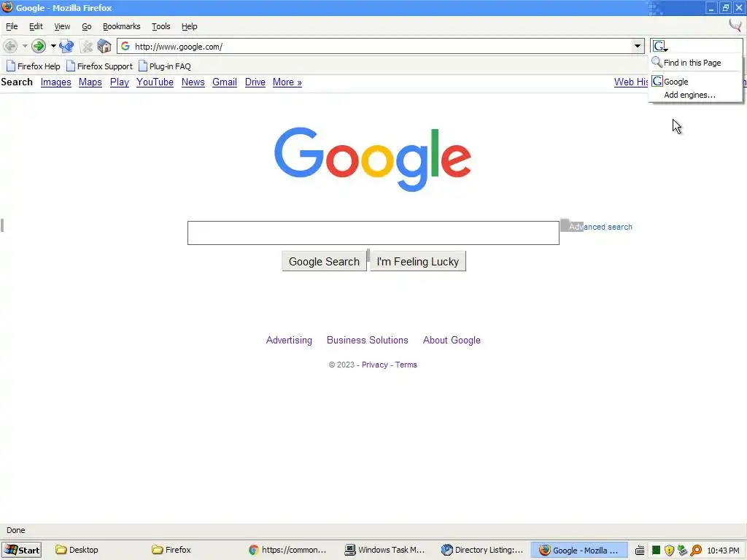Open the File menu

12,26
